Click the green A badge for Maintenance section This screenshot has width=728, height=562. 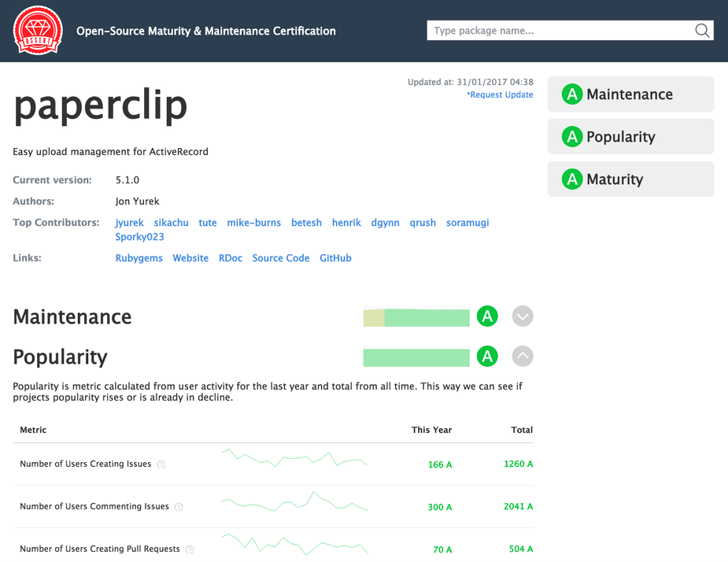[487, 316]
